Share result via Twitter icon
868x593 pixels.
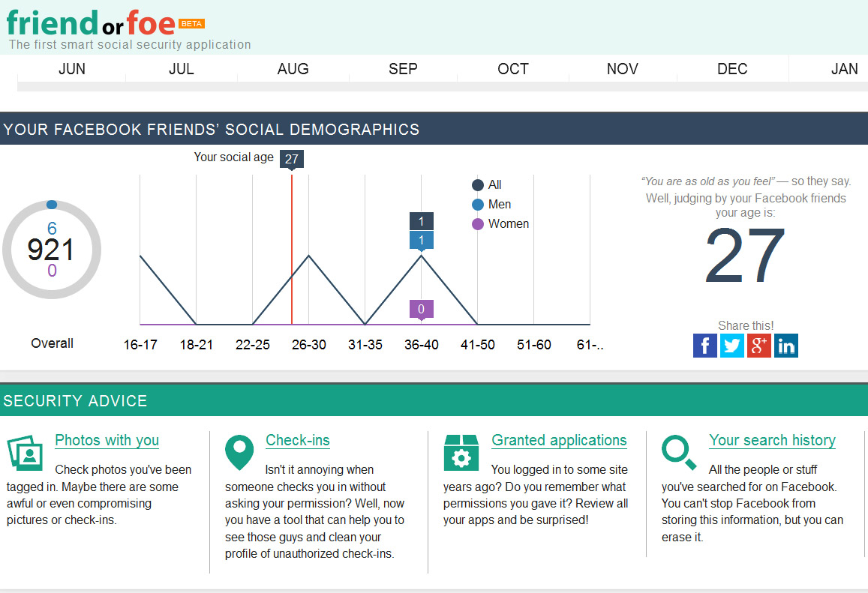(732, 346)
